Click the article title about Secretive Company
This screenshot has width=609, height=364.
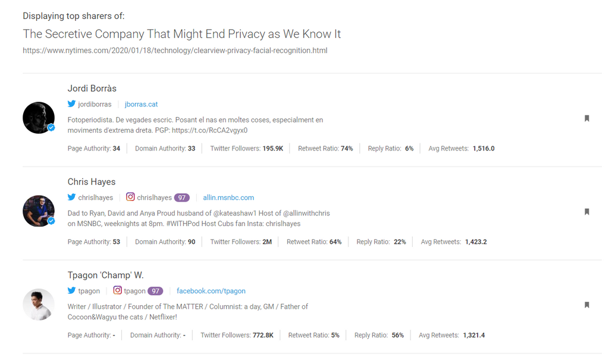[181, 34]
